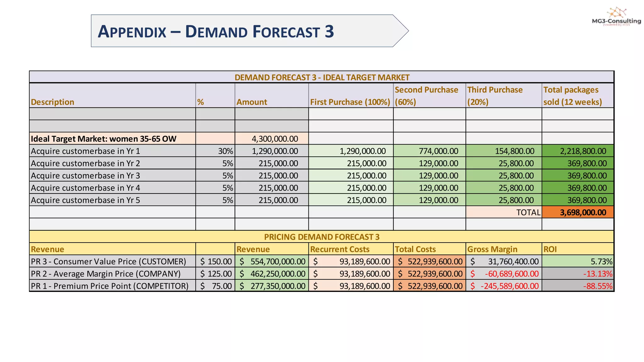Select the Pricing Demand Forecast 3 header row
Image resolution: width=644 pixels, height=362 pixels.
click(x=321, y=237)
